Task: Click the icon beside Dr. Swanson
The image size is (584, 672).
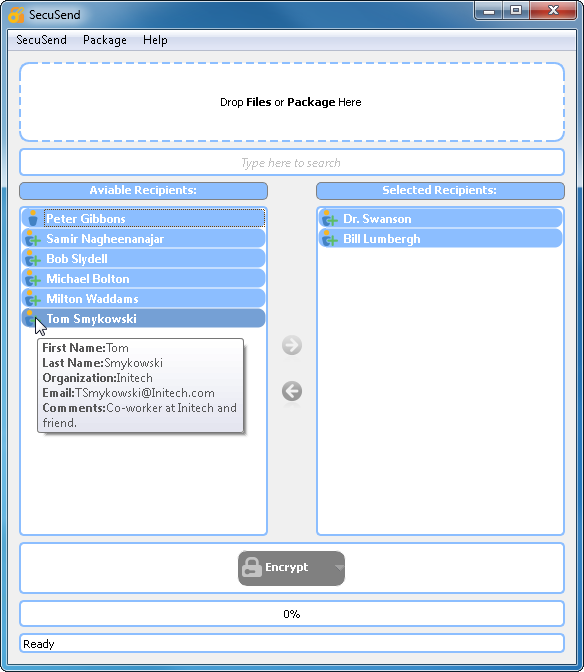Action: pyautogui.click(x=329, y=219)
